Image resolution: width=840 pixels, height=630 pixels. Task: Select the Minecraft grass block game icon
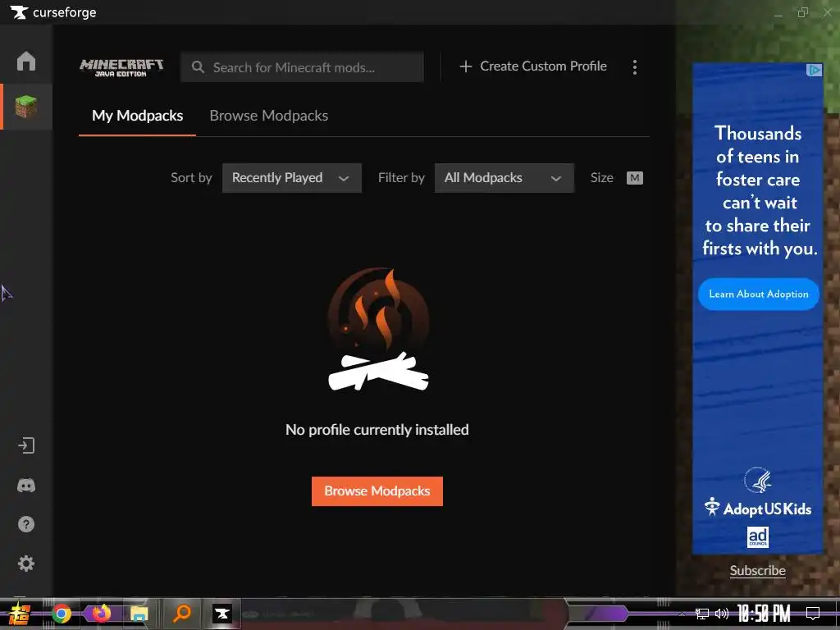pos(25,106)
